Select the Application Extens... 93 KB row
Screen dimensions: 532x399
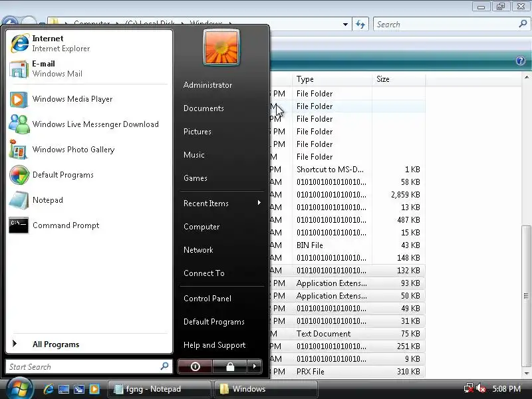[x=347, y=283]
